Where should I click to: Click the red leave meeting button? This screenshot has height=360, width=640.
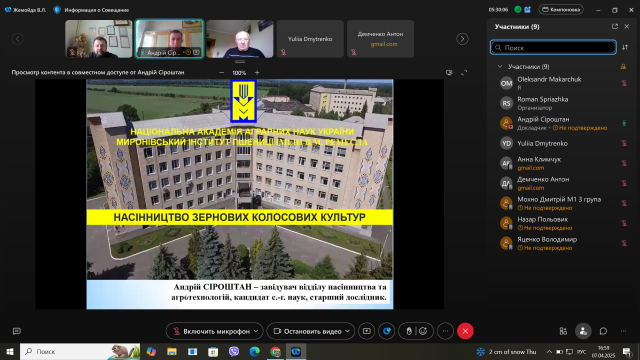coord(465,331)
